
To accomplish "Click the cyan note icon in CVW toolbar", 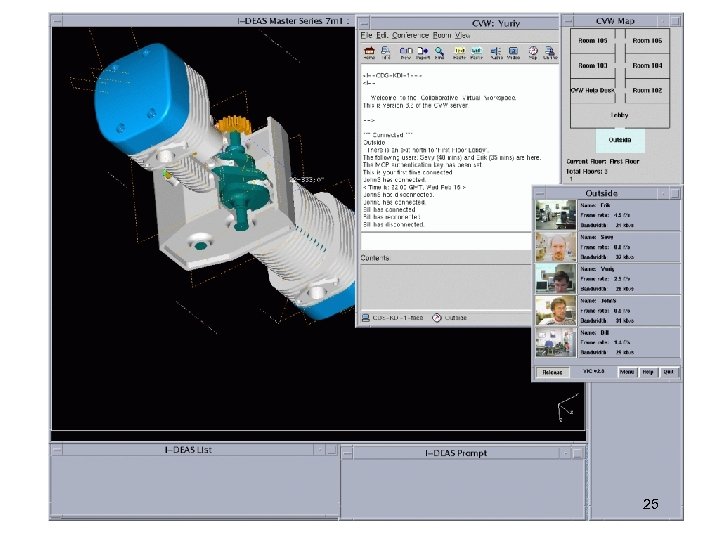I will click(477, 52).
